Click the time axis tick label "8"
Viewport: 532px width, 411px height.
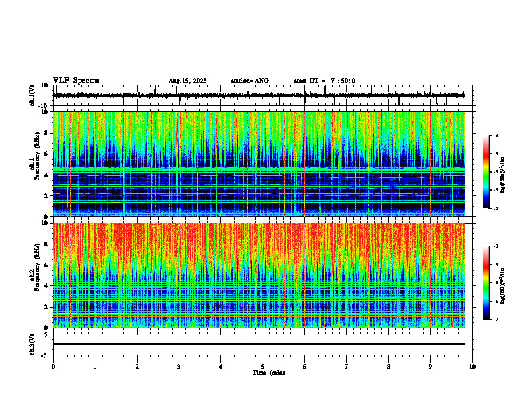coord(388,367)
